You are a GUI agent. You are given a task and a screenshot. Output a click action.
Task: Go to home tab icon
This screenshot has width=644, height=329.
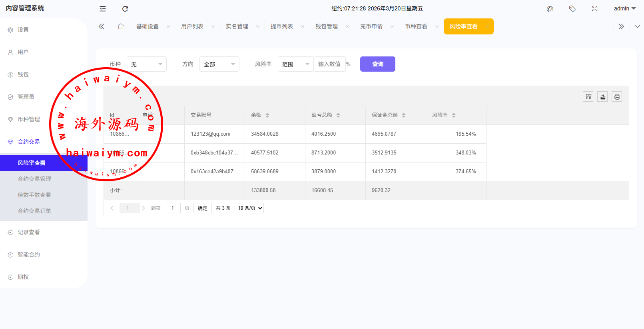click(121, 26)
